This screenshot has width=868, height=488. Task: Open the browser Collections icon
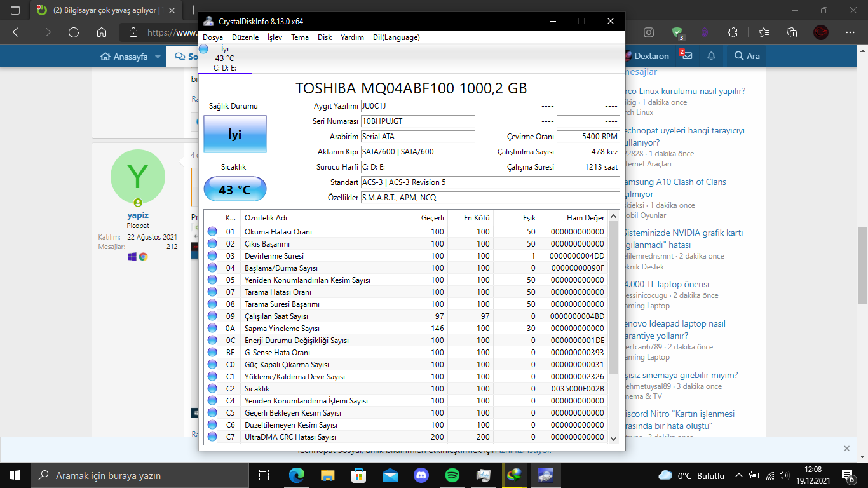click(x=792, y=32)
